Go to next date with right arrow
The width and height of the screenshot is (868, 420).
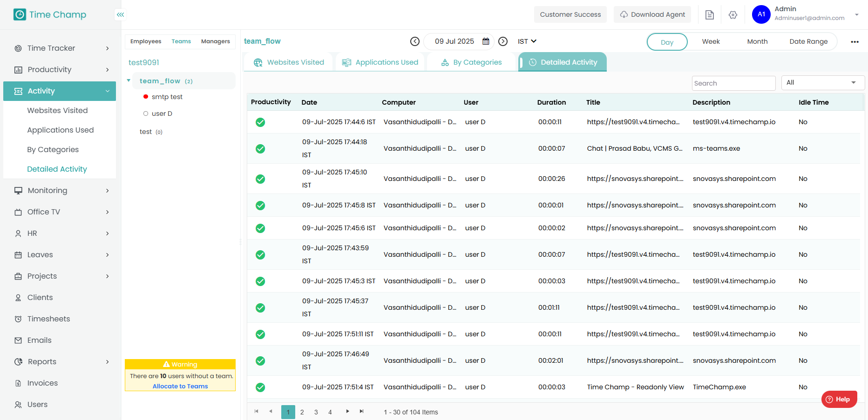[x=503, y=41]
